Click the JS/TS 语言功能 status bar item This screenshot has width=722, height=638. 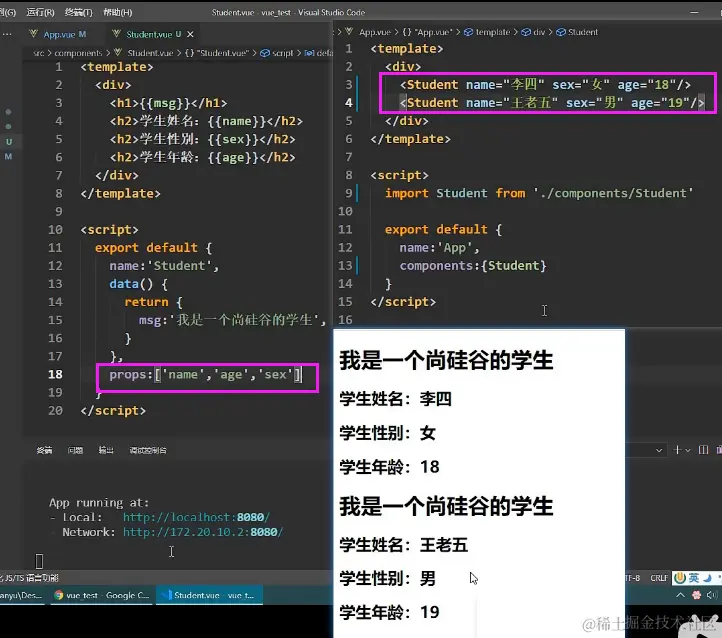pyautogui.click(x=30, y=578)
